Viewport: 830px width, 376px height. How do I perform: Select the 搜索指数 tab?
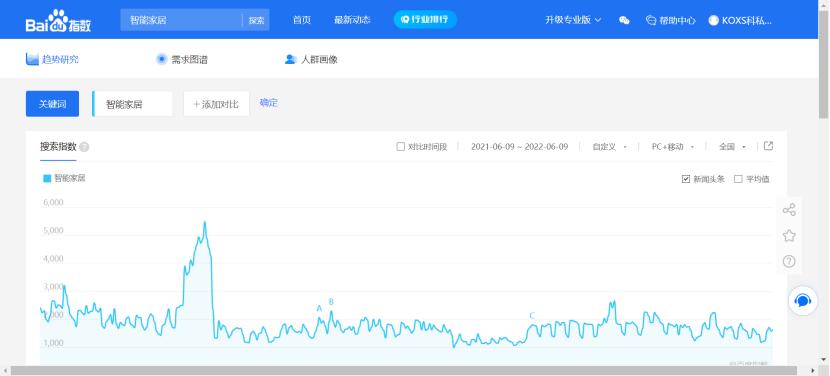[x=58, y=147]
